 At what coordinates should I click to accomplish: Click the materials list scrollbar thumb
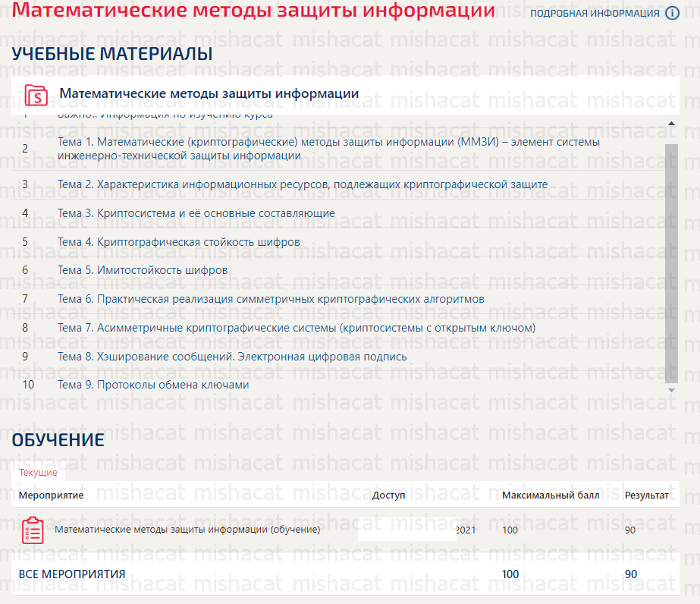(671, 263)
